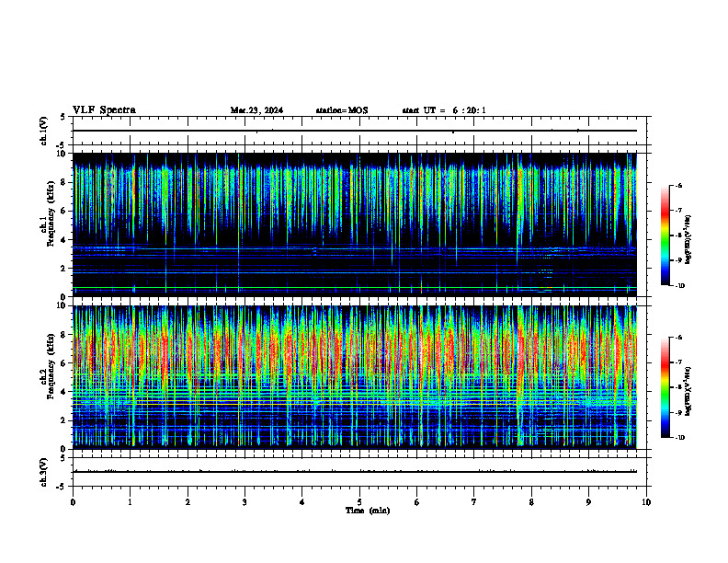Click the ch.2 frequency tick "8"
The width and height of the screenshot is (728, 563).
point(64,335)
